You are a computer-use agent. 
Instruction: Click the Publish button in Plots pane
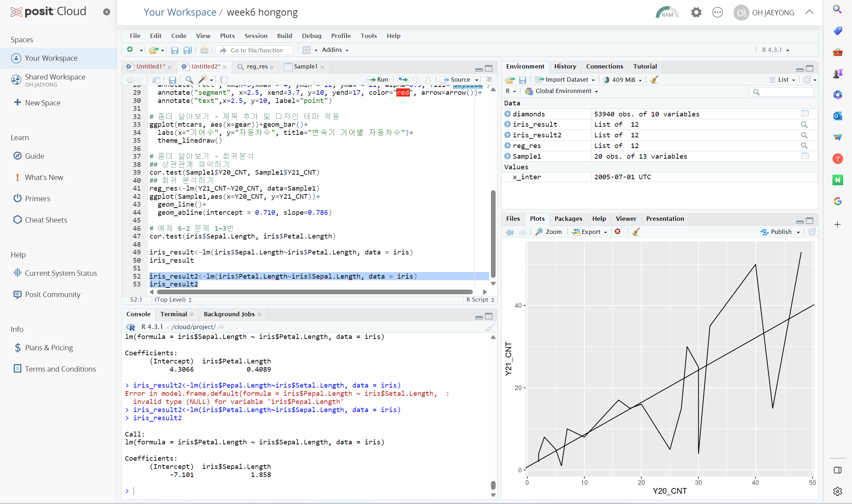[x=781, y=232]
